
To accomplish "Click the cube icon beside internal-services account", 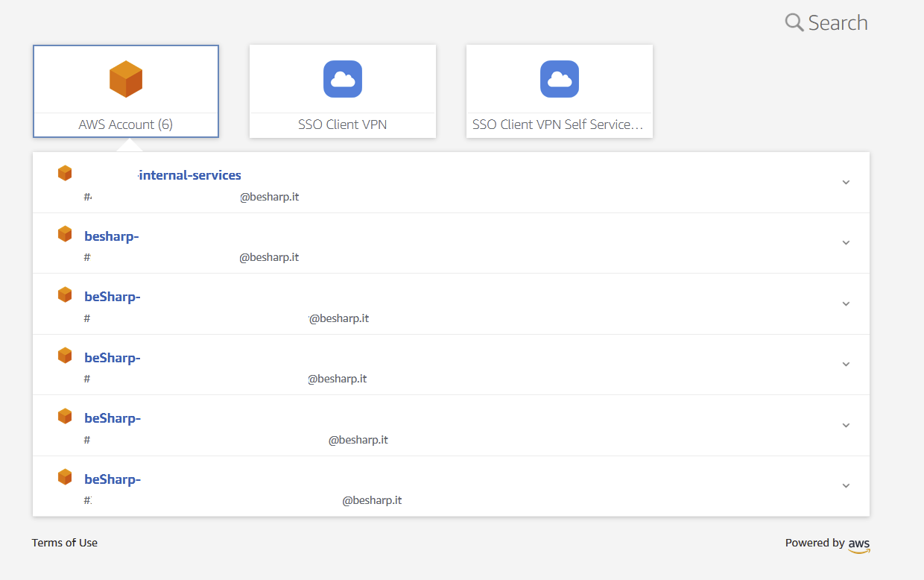I will click(x=65, y=173).
